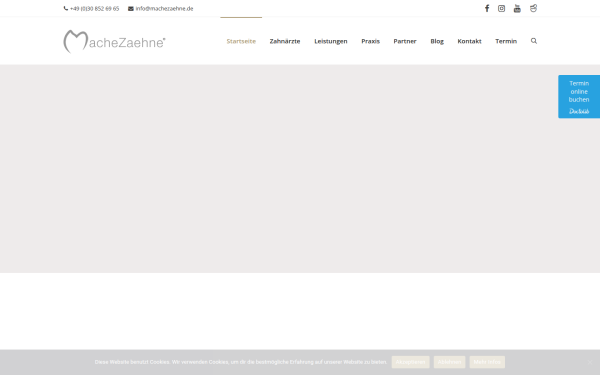Click the last social icon after YouTube
This screenshot has height=375, width=600.
[533, 8]
